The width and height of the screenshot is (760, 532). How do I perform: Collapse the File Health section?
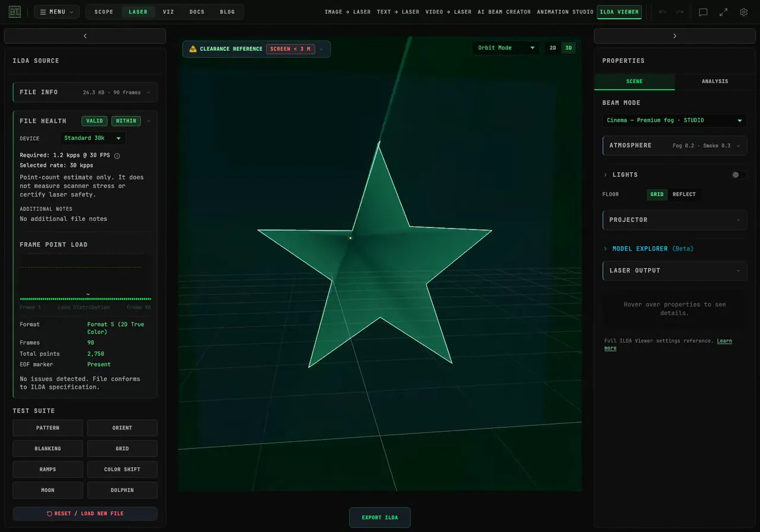click(148, 121)
